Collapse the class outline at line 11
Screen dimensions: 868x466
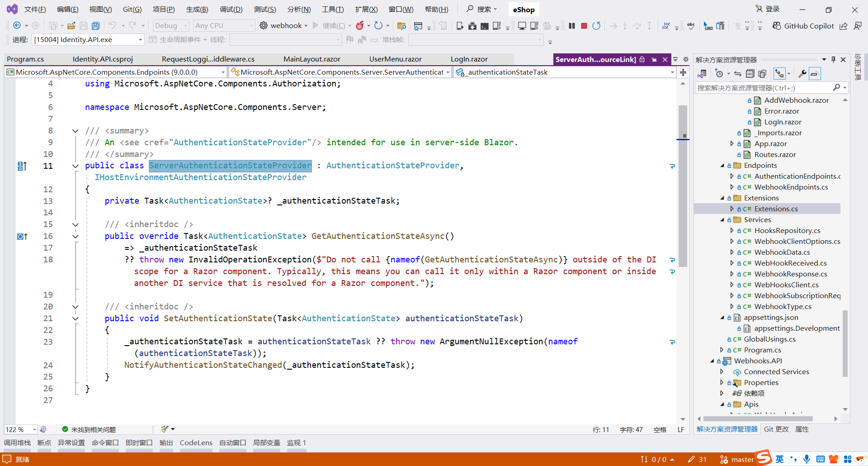tap(75, 166)
